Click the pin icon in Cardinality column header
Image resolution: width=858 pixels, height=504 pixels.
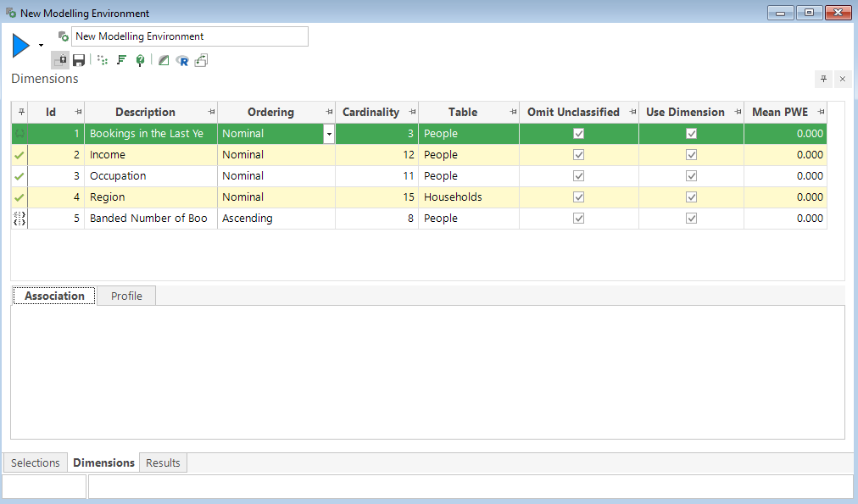click(x=413, y=112)
